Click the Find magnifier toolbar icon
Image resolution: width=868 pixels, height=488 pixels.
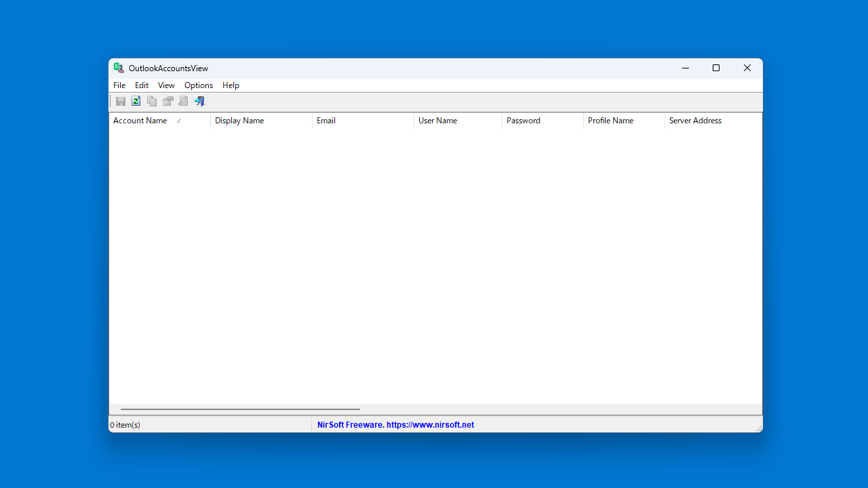183,101
